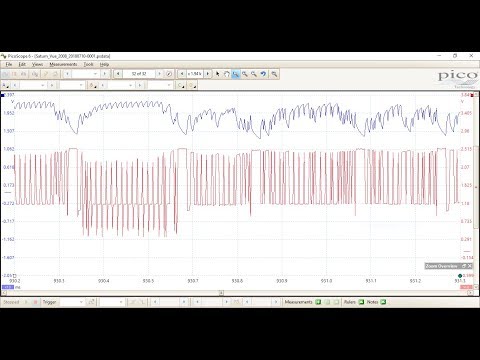Click the zoom in magnifier tool
The width and height of the screenshot is (480, 360).
point(245,74)
